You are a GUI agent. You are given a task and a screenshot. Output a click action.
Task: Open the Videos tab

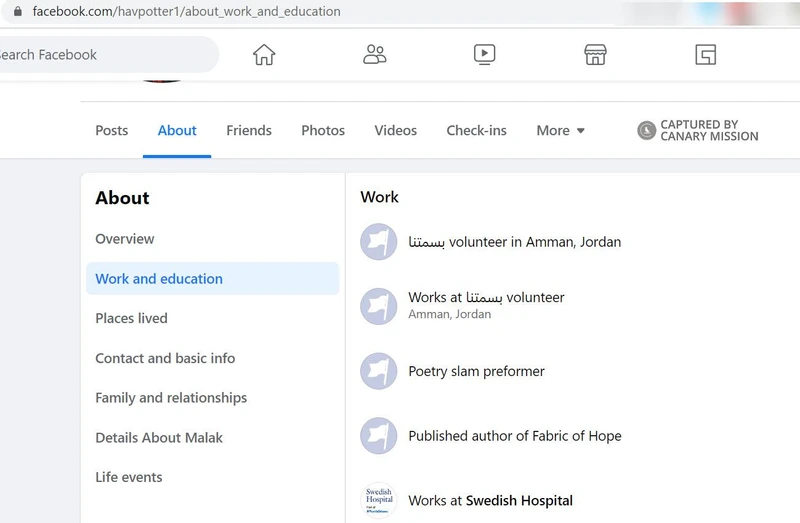tap(395, 131)
